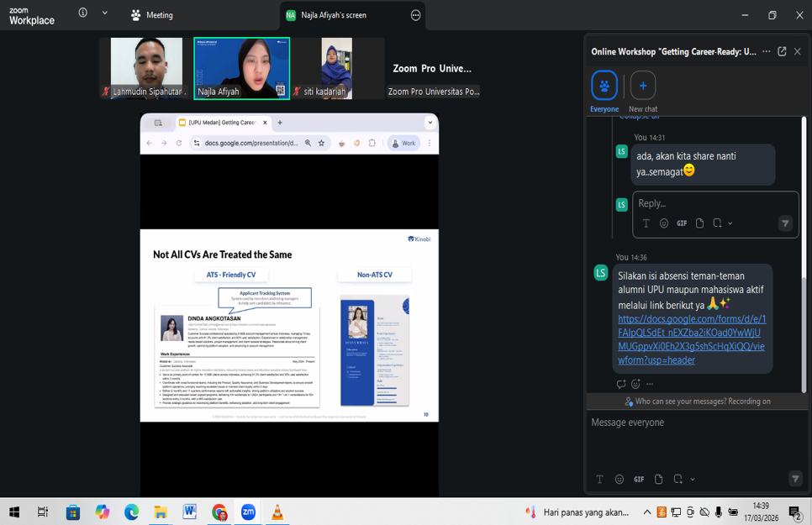
Task: Expand the screenshot options arrow in composer
Action: (693, 480)
